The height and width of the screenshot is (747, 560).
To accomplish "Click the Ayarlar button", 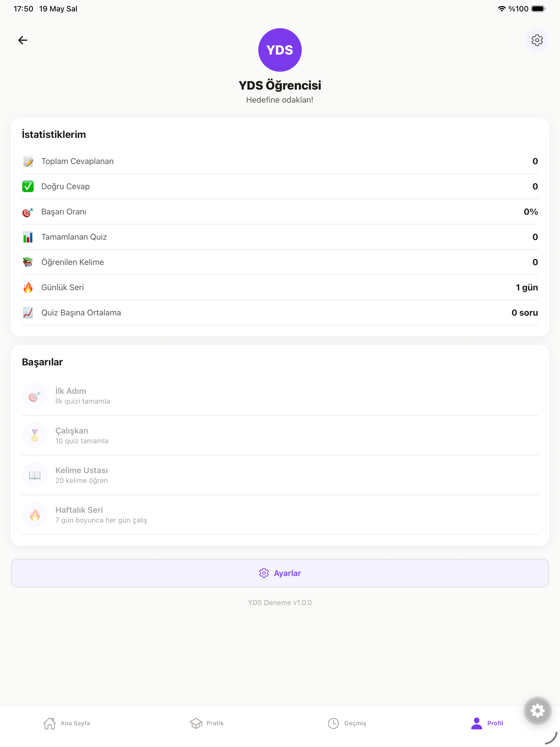I will [x=280, y=573].
